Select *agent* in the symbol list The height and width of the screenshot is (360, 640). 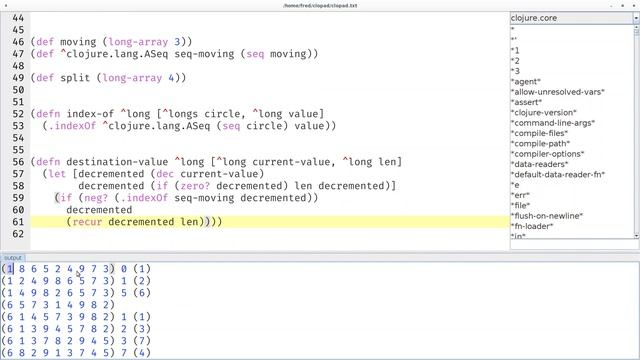click(526, 82)
